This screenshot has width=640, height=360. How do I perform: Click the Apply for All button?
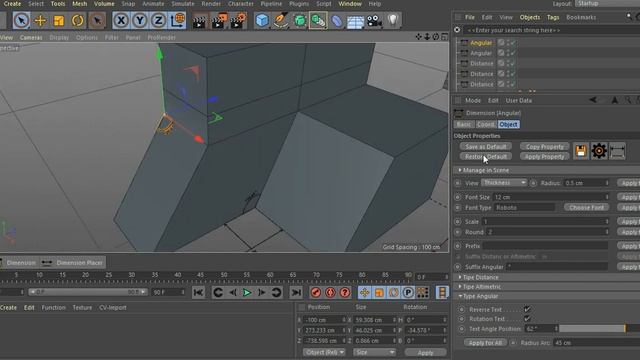[x=485, y=343]
